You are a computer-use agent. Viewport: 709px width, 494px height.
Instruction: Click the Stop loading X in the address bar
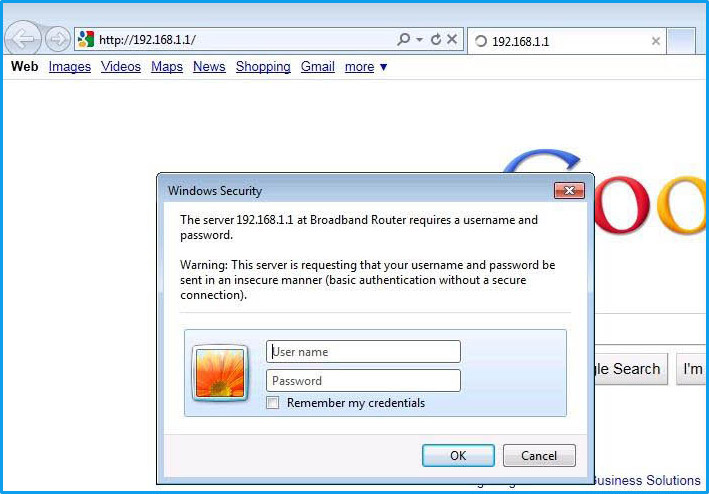coord(452,39)
